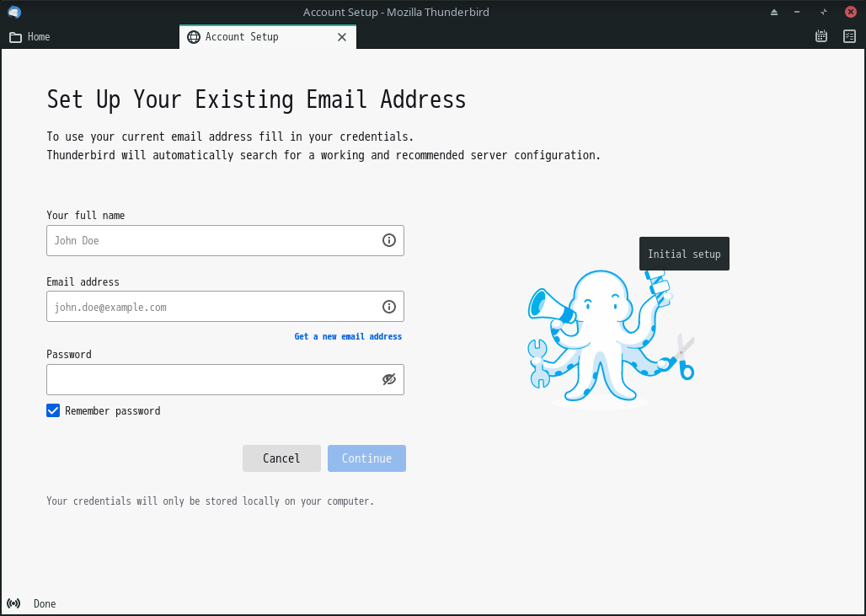
Task: Focus the Email address input field
Action: click(225, 307)
